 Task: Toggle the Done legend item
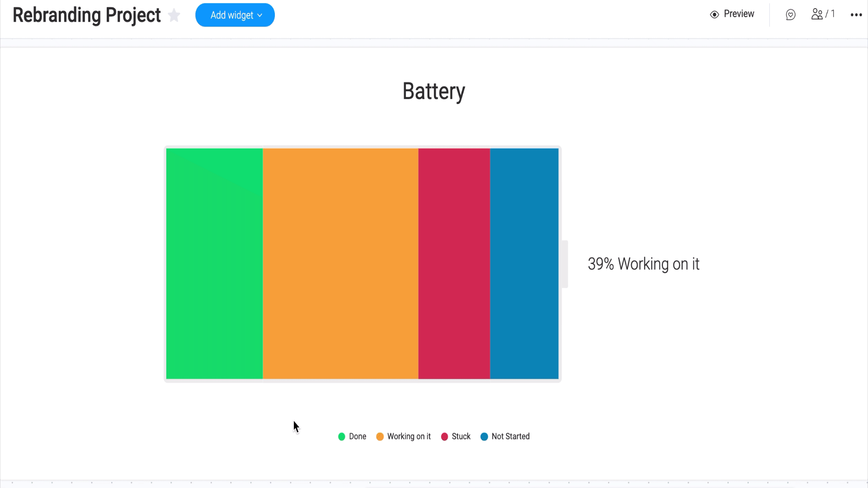[x=352, y=436]
